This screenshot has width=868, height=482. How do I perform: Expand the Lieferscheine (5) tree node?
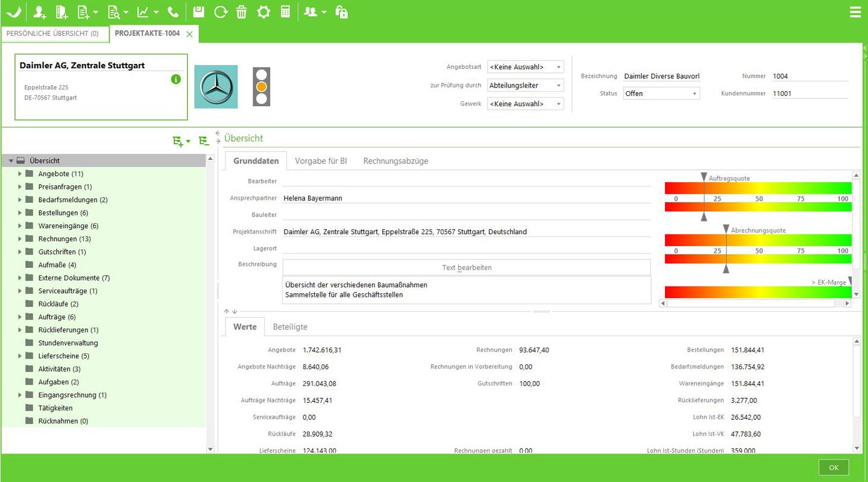tap(20, 356)
